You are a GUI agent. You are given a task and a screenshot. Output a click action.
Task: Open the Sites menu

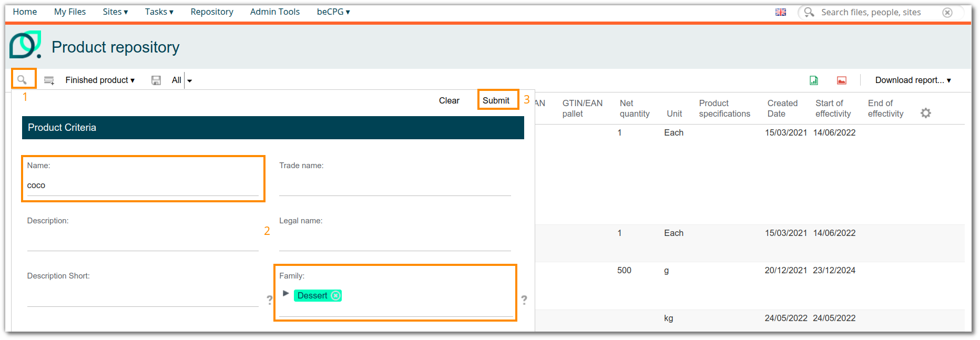(115, 12)
